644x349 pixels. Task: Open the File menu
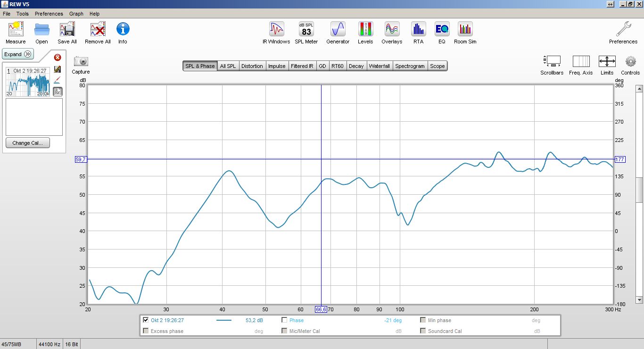7,14
